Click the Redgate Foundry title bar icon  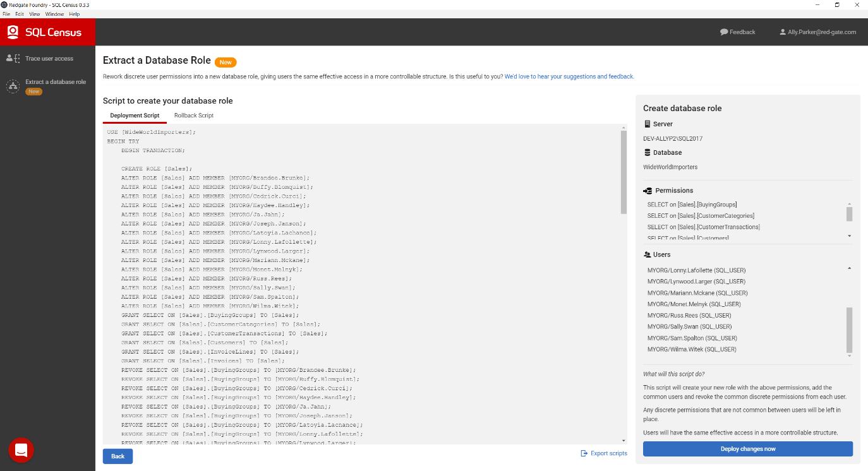click(4, 4)
